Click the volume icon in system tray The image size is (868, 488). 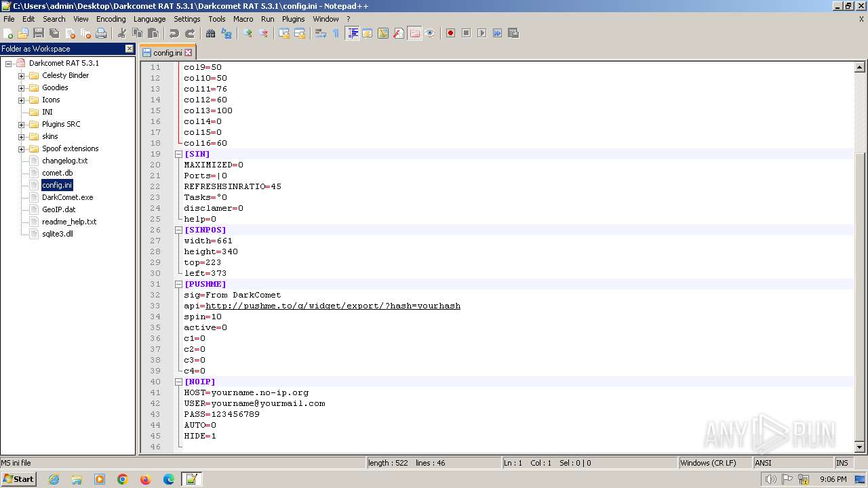(771, 479)
